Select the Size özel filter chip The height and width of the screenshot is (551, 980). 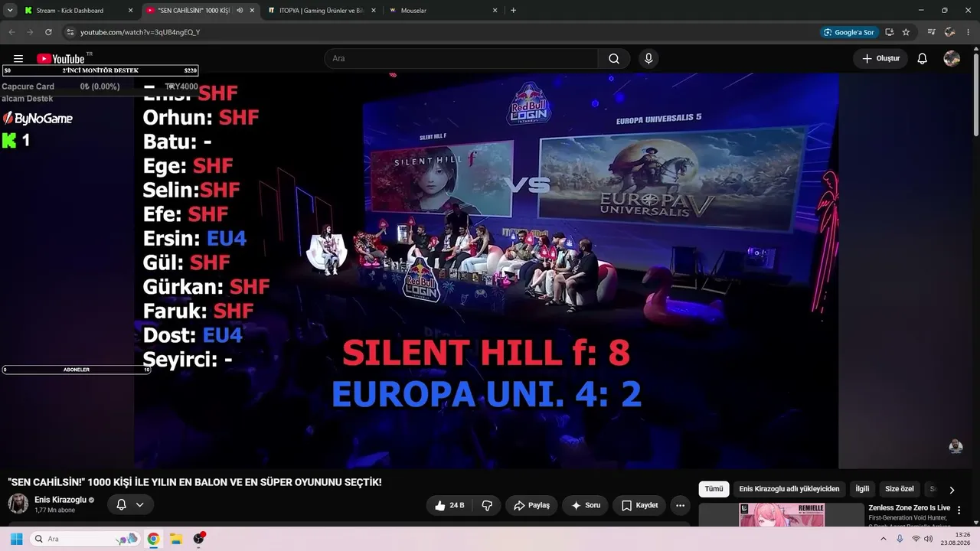[900, 489]
